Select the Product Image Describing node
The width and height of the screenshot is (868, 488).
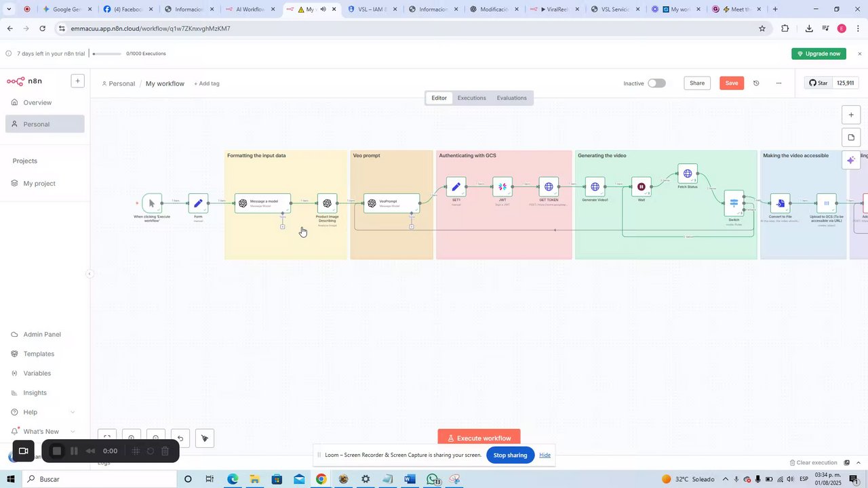pos(327,203)
